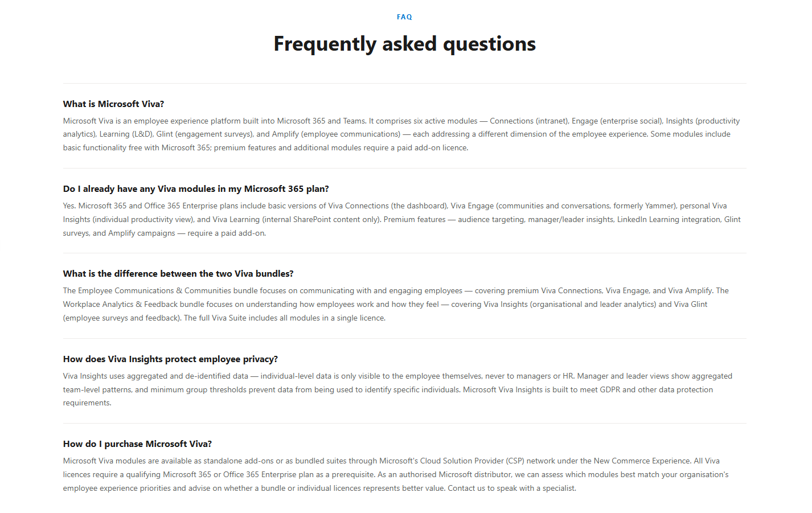
Task: Open the 'Do I already have any Viva modules' question
Action: pyautogui.click(x=196, y=189)
